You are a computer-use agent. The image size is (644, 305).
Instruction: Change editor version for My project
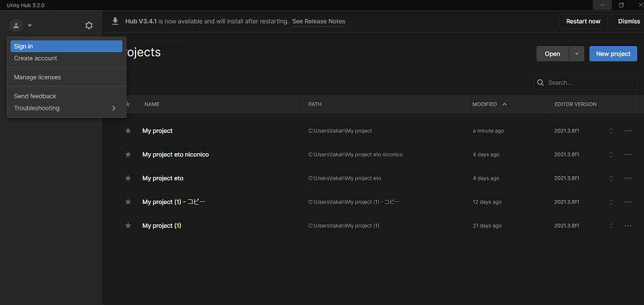coord(611,131)
